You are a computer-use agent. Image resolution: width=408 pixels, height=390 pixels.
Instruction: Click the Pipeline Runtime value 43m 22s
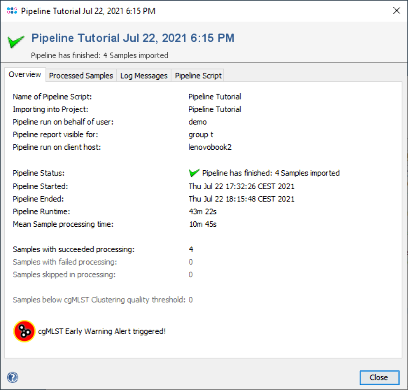(203, 211)
